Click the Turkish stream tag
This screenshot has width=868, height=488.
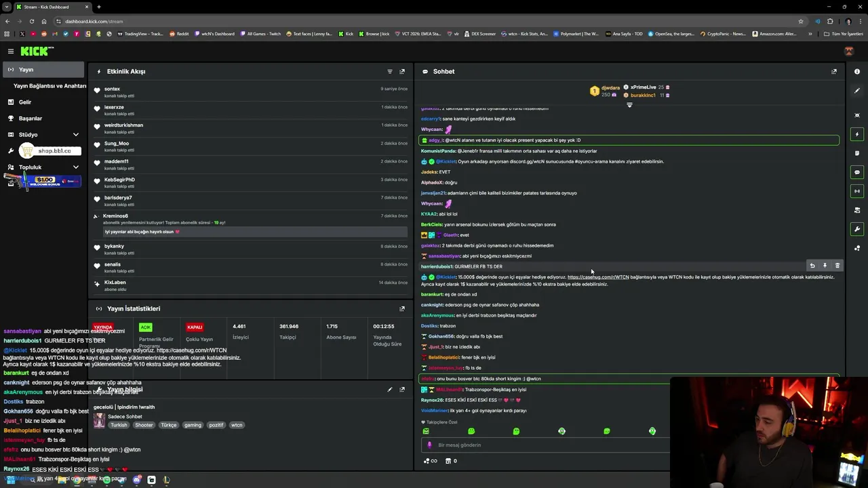coord(119,425)
